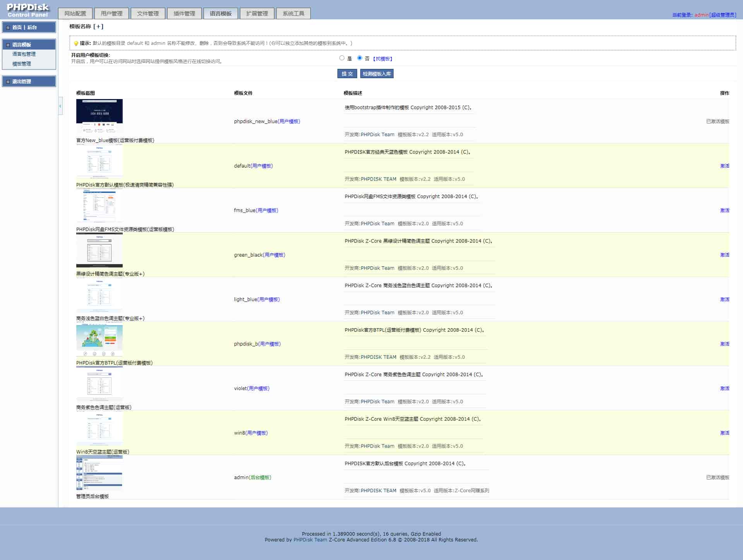Viewport: 743px width, 560px height.
Task: Click the 检测模板入库 button
Action: coord(377,74)
